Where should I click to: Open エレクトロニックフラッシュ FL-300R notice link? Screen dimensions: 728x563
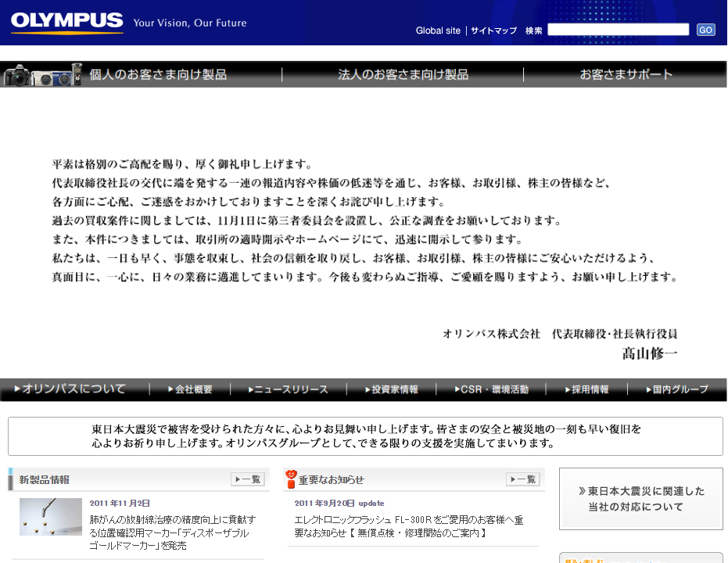(x=408, y=526)
